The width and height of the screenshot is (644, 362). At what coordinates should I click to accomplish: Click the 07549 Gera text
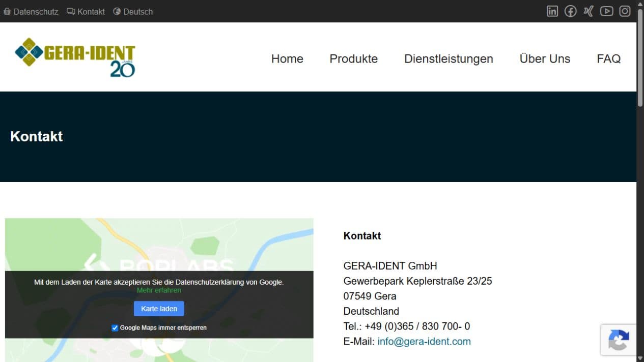tap(370, 296)
